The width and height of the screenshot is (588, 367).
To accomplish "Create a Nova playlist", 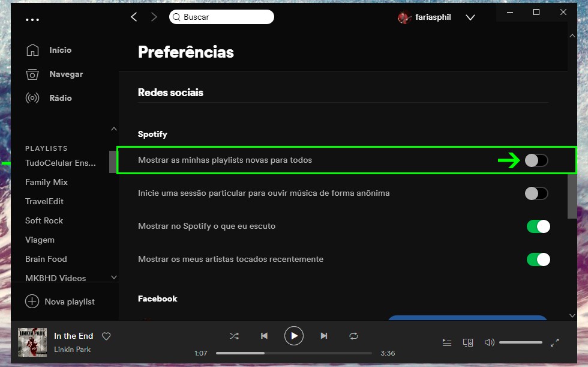I will coord(60,302).
